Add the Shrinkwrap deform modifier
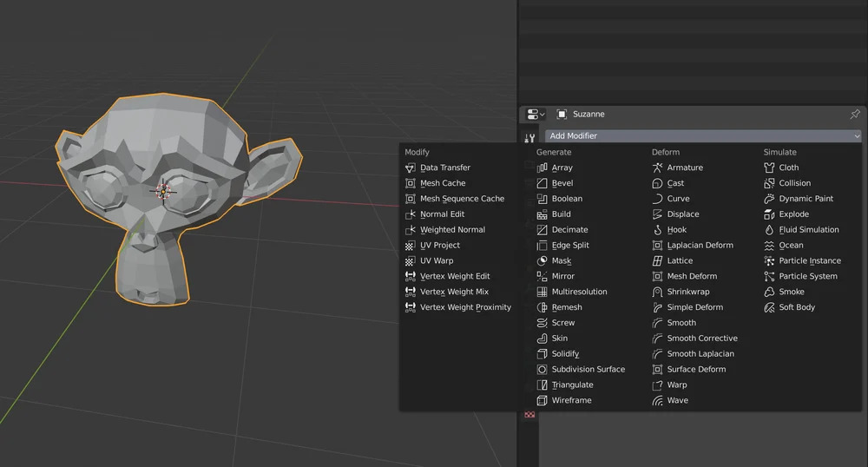This screenshot has width=868, height=467. point(687,292)
